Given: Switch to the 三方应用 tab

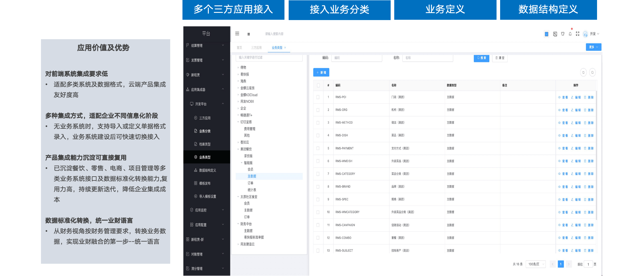Looking at the screenshot, I should (x=256, y=48).
